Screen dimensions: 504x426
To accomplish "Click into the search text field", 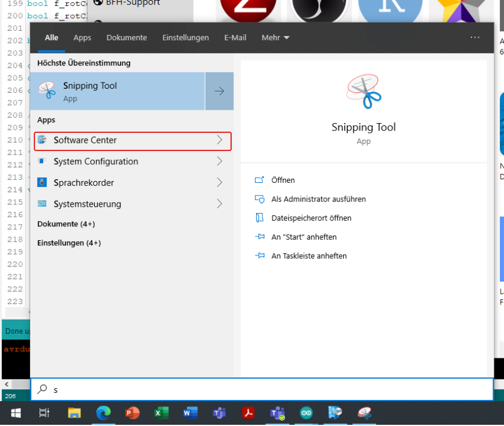I will tap(262, 389).
